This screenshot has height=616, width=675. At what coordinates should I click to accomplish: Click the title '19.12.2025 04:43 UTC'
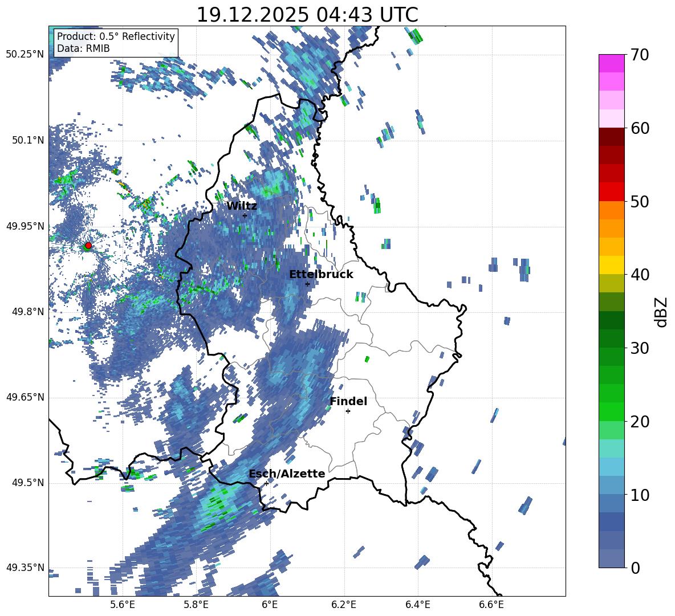click(307, 15)
